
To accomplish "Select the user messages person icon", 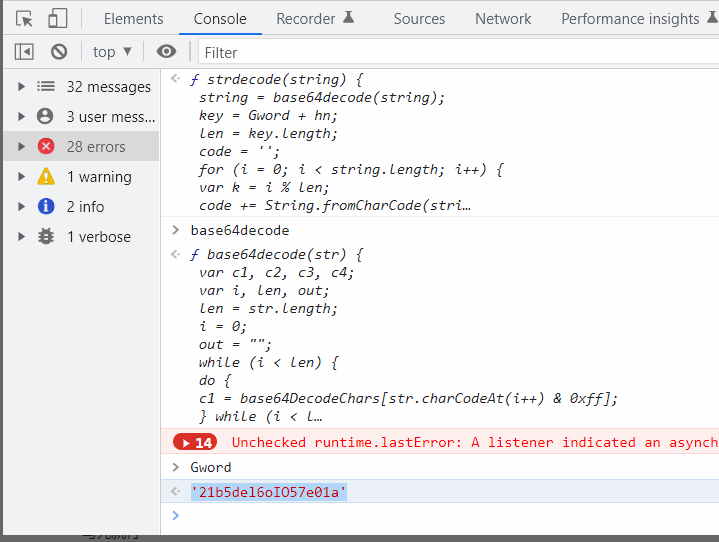I will pyautogui.click(x=45, y=116).
